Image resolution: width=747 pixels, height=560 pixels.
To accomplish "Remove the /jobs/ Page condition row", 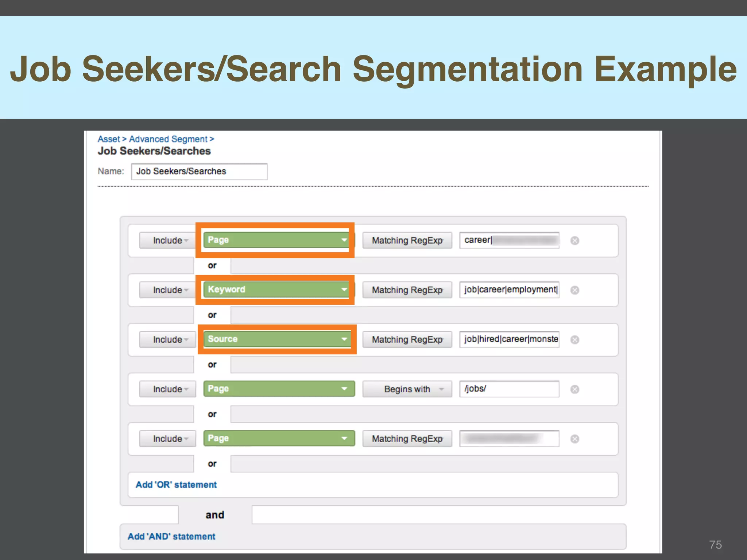I will coord(575,389).
